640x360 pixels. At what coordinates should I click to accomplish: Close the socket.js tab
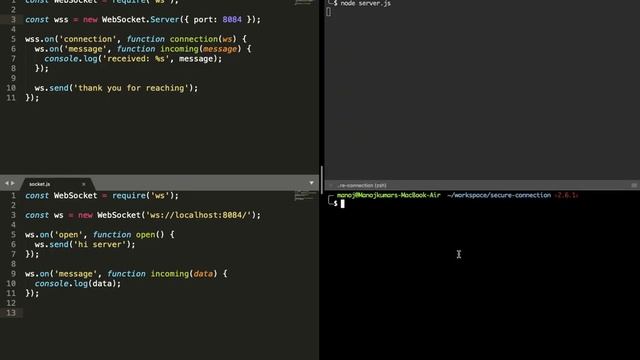pos(84,184)
